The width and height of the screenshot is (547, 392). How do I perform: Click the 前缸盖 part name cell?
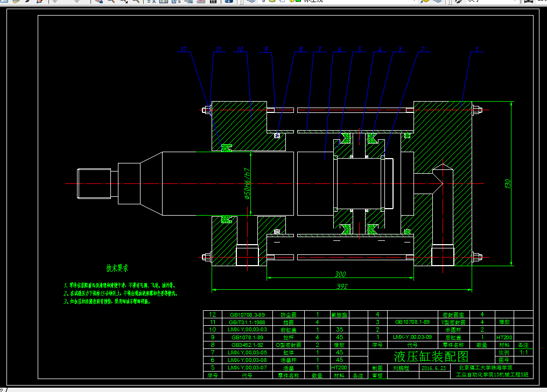tap(289, 330)
